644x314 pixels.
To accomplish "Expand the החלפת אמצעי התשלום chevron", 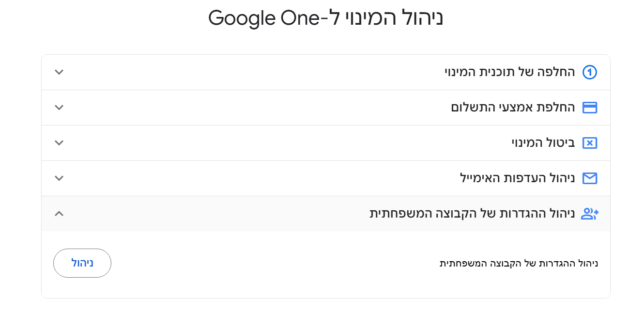I will click(59, 108).
